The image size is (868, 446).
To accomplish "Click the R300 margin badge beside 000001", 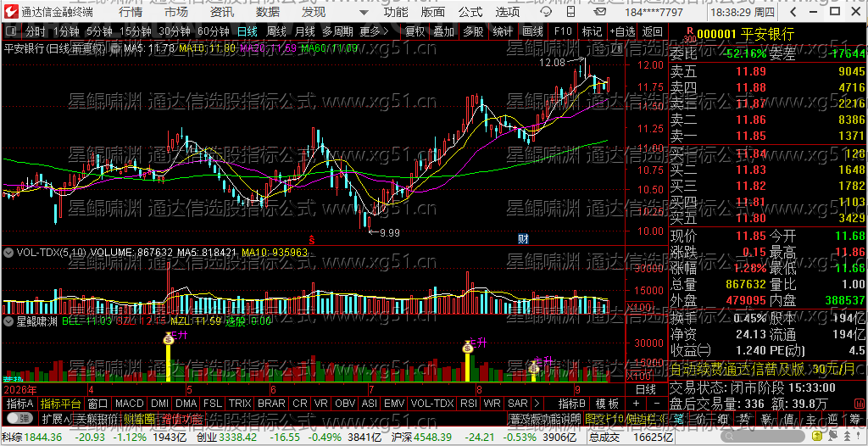I will point(689,35).
